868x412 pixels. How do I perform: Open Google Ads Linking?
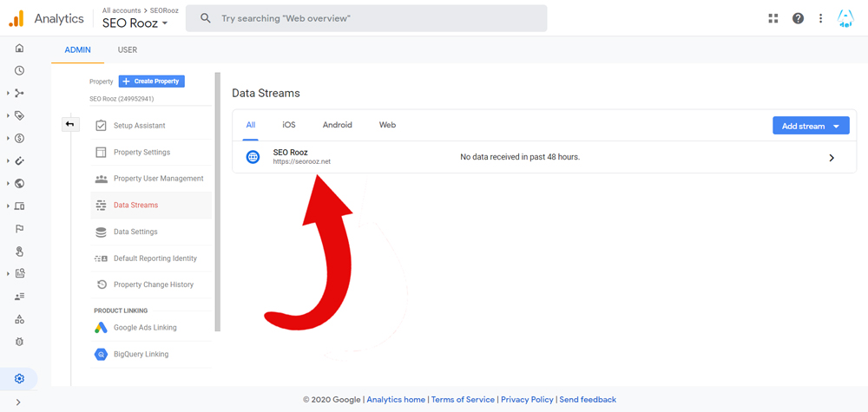tap(151, 327)
